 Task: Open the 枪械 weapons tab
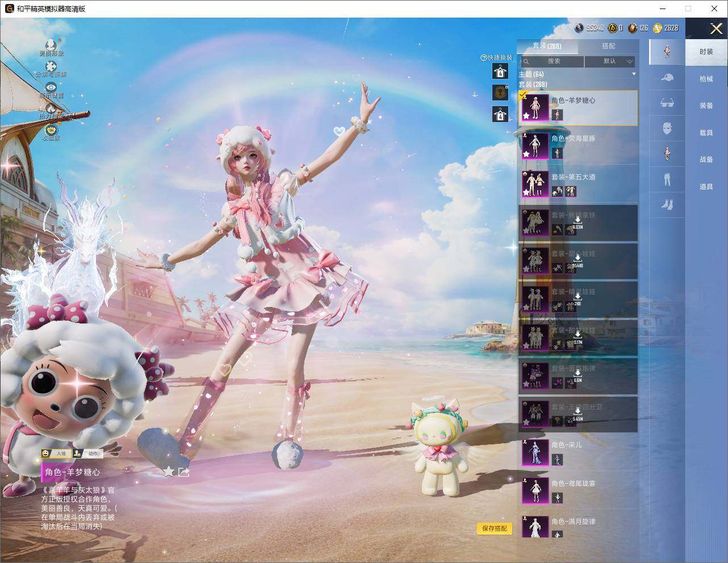[706, 79]
